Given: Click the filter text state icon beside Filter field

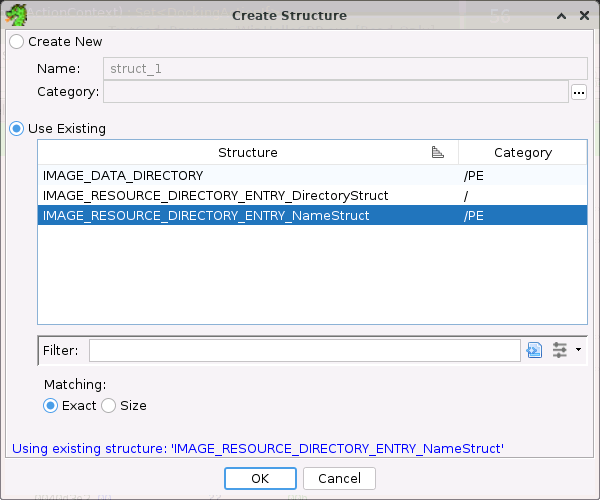Looking at the screenshot, I should point(534,350).
